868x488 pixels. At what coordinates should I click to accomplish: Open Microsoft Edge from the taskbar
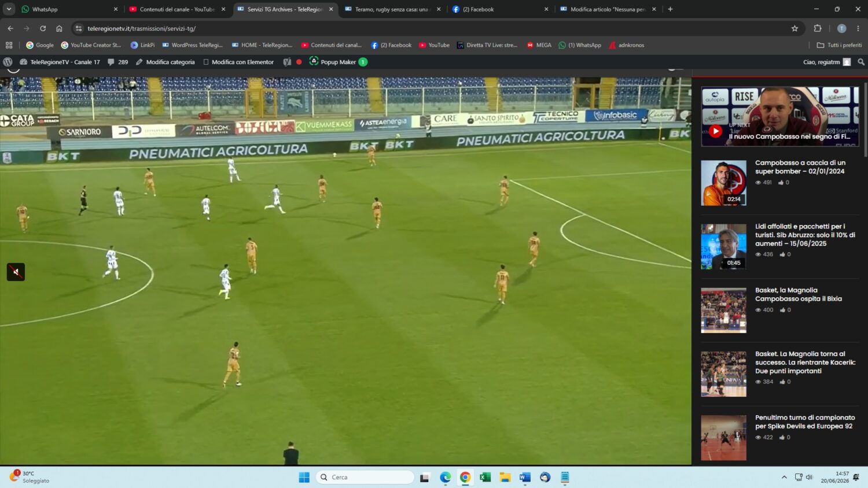coord(445,477)
